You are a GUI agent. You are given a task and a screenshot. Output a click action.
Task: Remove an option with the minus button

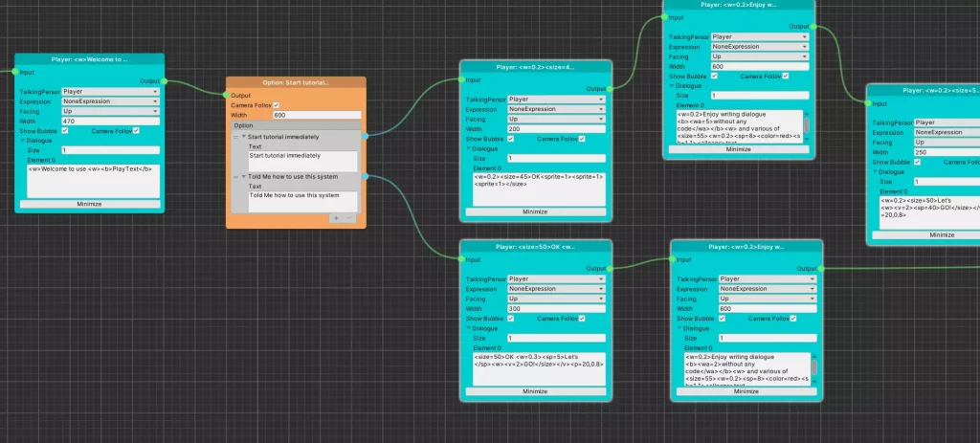(349, 218)
